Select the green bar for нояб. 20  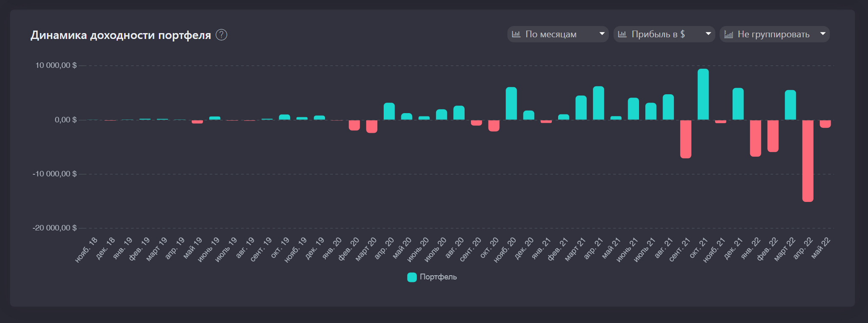[x=511, y=103]
